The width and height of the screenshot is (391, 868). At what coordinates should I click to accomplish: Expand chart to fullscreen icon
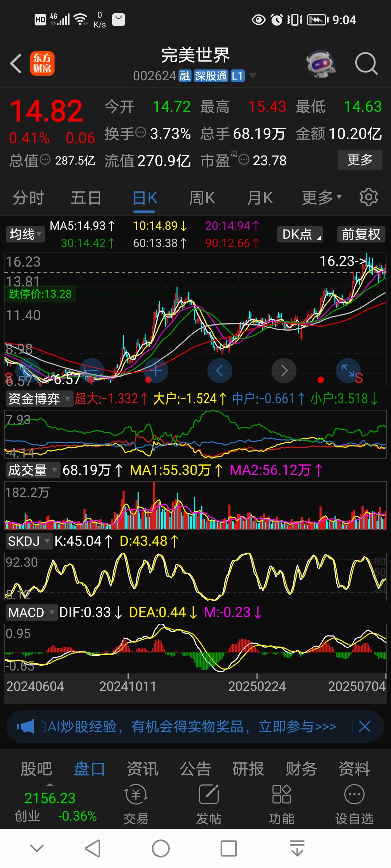point(348,371)
